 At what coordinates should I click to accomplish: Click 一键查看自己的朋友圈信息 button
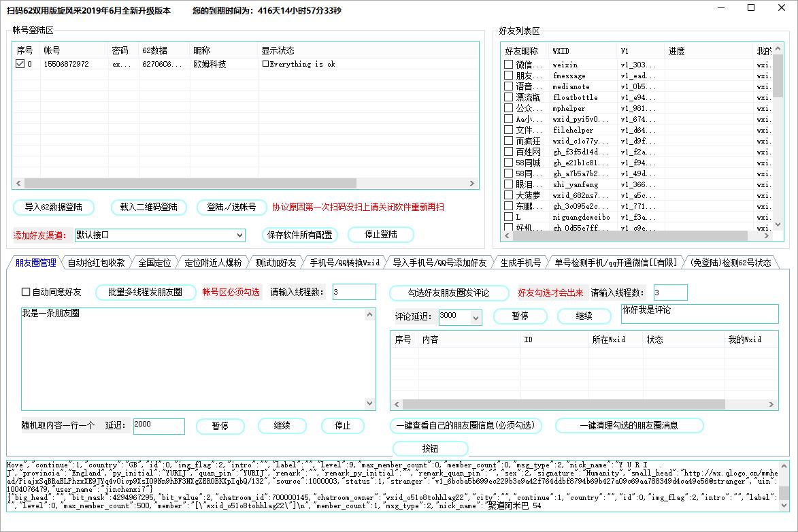pyautogui.click(x=465, y=425)
